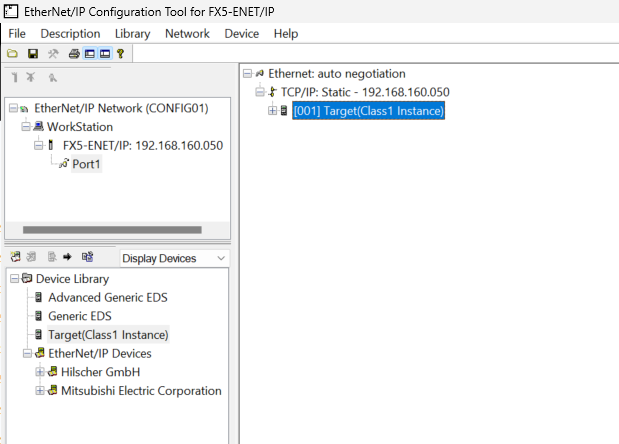Click the Open file folder icon
Image resolution: width=619 pixels, height=444 pixels.
click(x=12, y=53)
